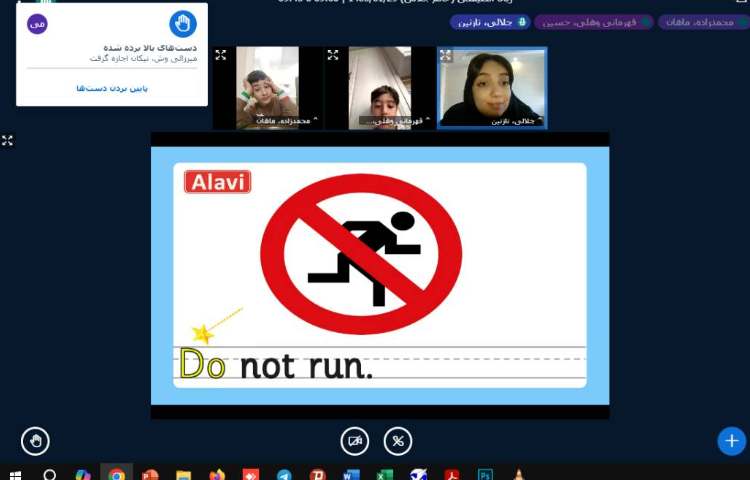Open the Windows Start menu
The width and height of the screenshot is (750, 480).
(15, 474)
